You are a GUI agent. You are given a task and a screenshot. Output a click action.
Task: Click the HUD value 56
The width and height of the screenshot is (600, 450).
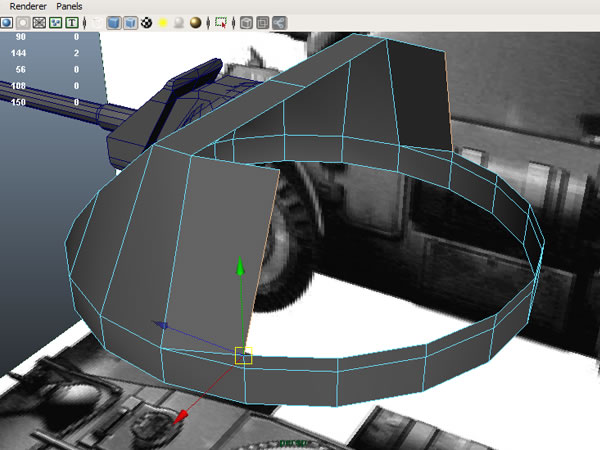tap(21, 70)
